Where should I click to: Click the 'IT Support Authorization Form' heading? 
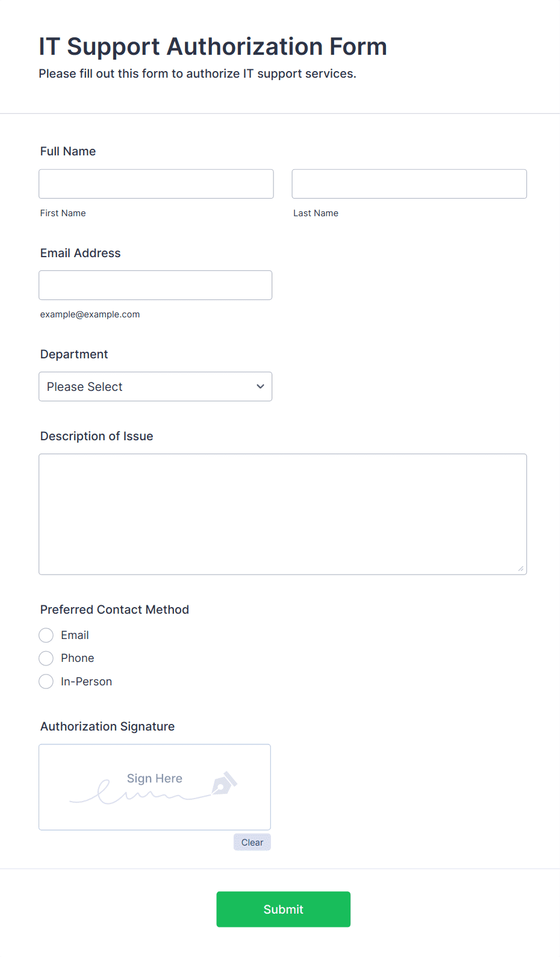point(213,46)
